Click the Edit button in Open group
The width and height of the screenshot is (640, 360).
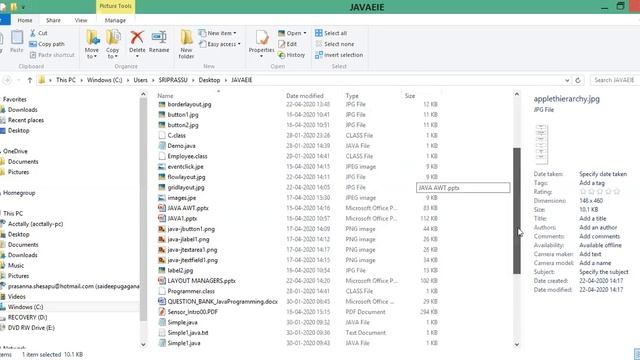point(287,44)
